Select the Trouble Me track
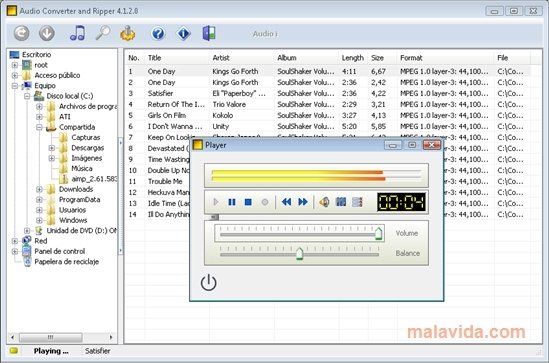This screenshot has height=363, width=549. [x=165, y=181]
